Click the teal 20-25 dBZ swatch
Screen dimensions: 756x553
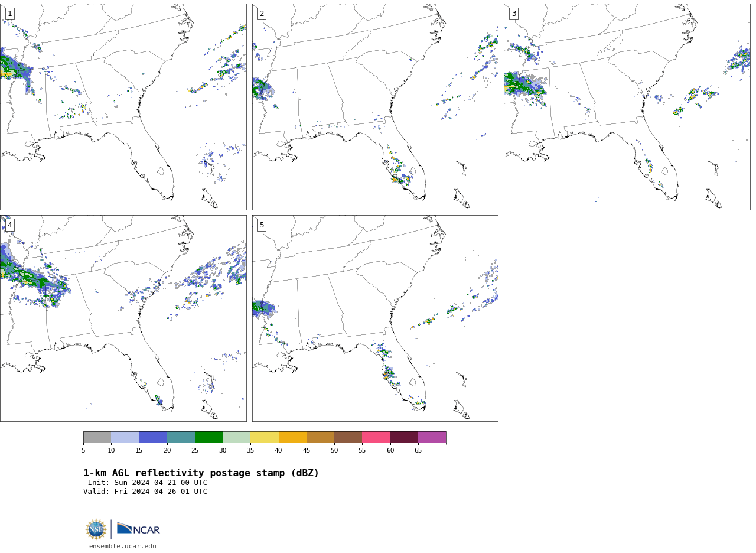pos(181,437)
